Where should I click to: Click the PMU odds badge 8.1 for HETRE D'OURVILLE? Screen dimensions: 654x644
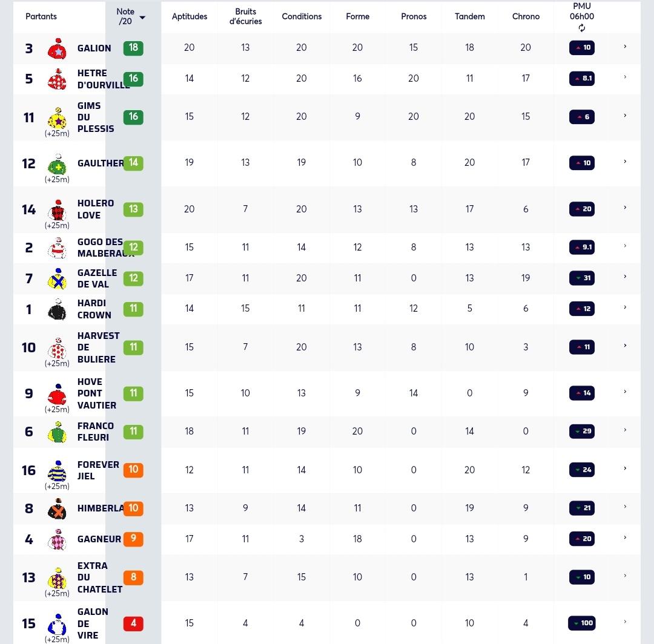coord(582,78)
